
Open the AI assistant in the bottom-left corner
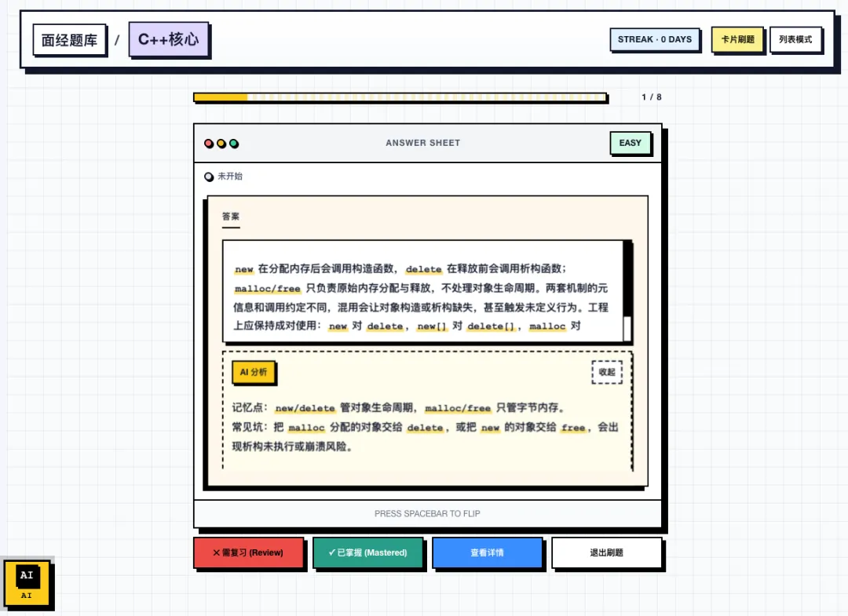[27, 583]
